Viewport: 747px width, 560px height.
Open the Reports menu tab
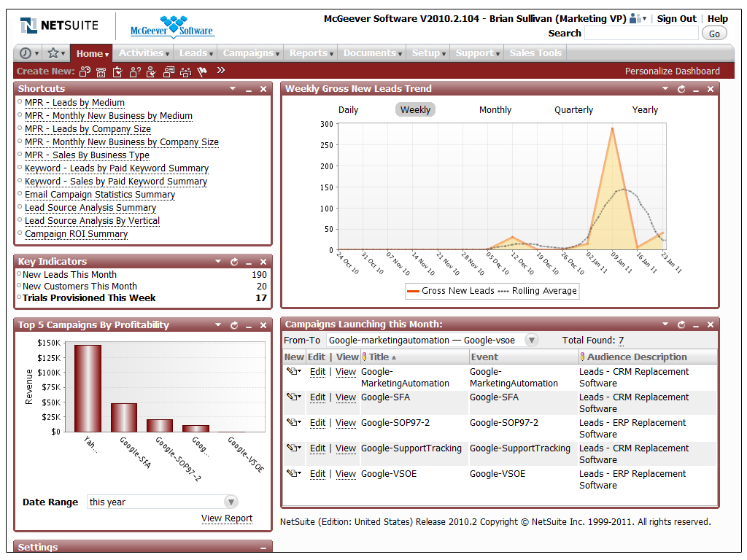[311, 53]
